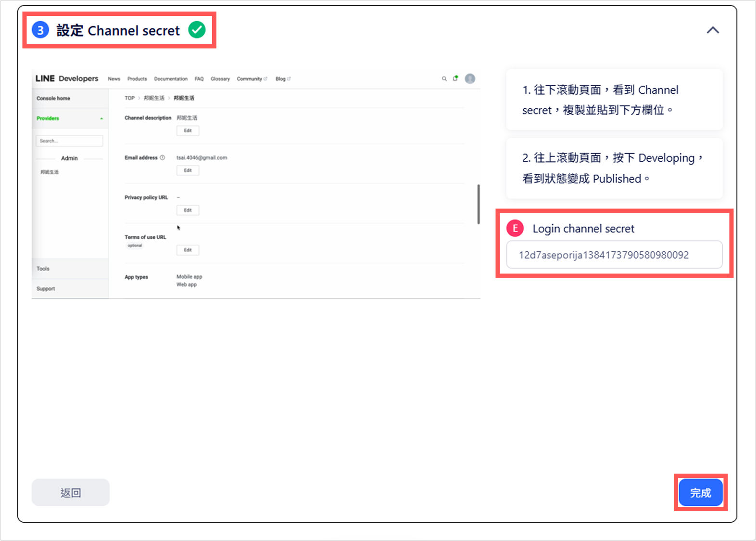Open the Documentation menu in screenshot
Screen dimensions: 756x541
tap(171, 79)
